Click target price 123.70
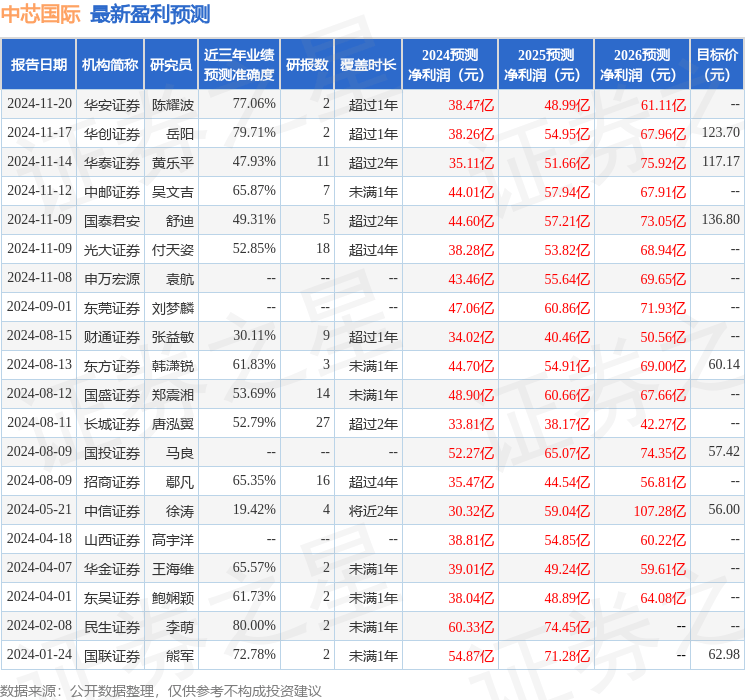 [x=721, y=133]
